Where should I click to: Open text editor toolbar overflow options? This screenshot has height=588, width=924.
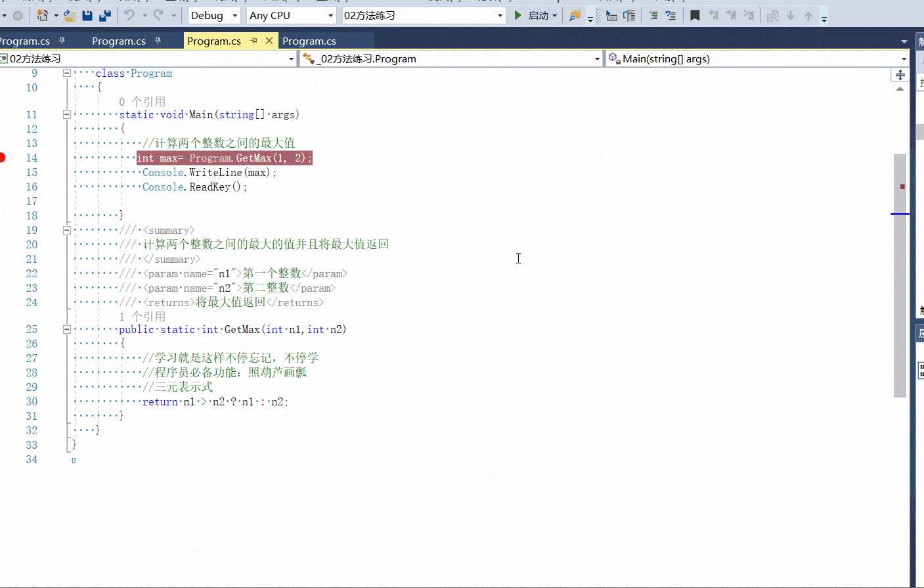pyautogui.click(x=824, y=17)
